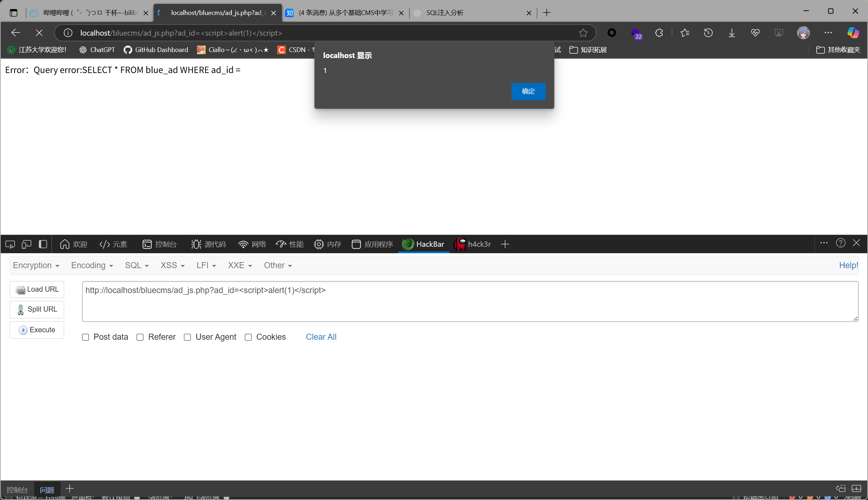The width and height of the screenshot is (868, 500).
Task: Check the Referer checkbox
Action: pos(140,337)
